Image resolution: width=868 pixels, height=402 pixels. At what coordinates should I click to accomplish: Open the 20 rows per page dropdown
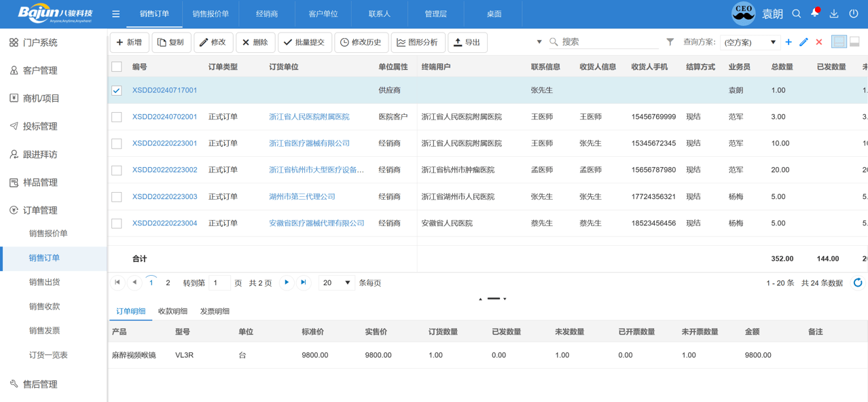pos(336,282)
